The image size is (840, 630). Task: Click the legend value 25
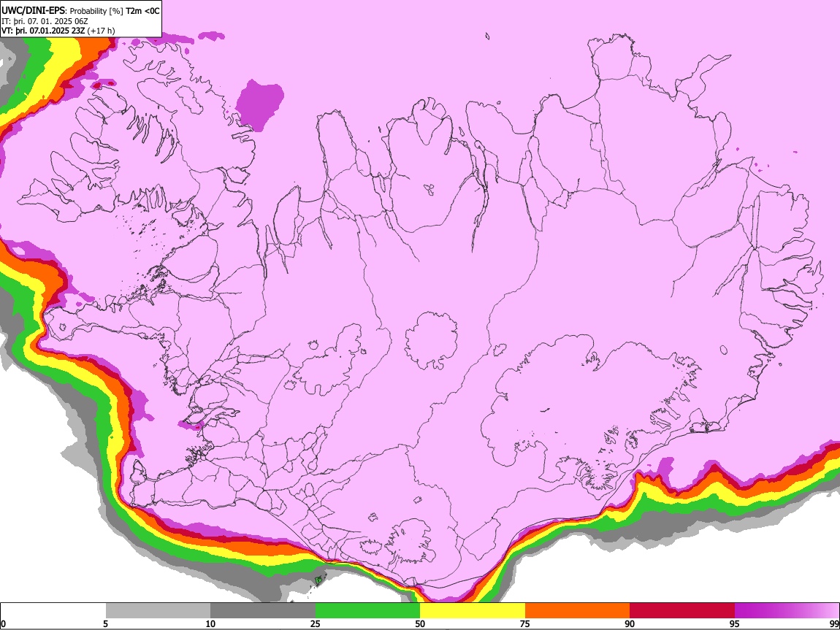pyautogui.click(x=316, y=624)
